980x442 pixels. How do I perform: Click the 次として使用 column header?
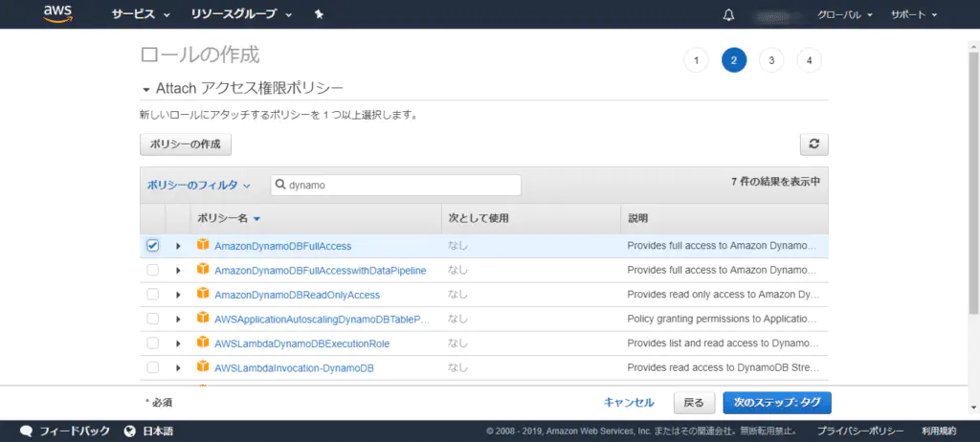click(479, 218)
